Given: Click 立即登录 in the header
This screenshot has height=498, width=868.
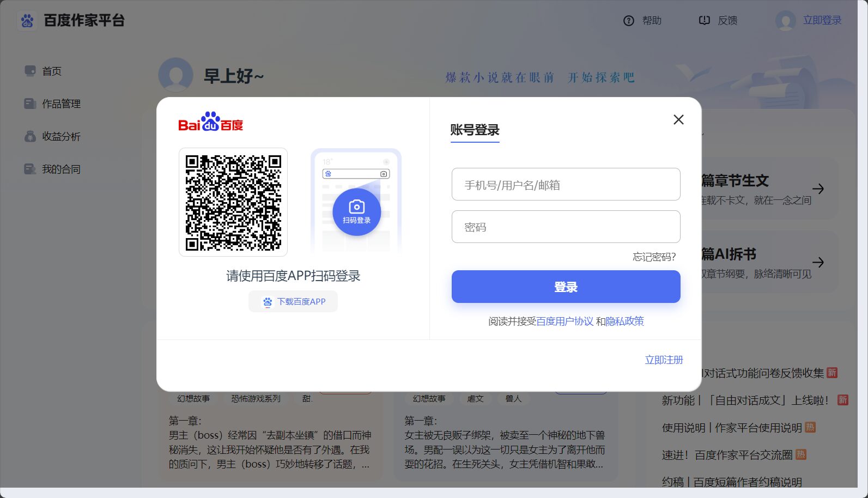Looking at the screenshot, I should 822,20.
